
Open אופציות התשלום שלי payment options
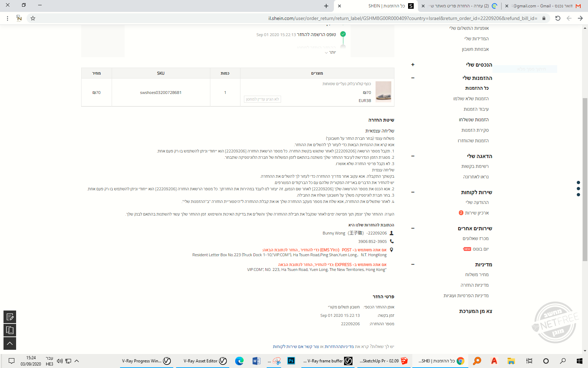(469, 28)
